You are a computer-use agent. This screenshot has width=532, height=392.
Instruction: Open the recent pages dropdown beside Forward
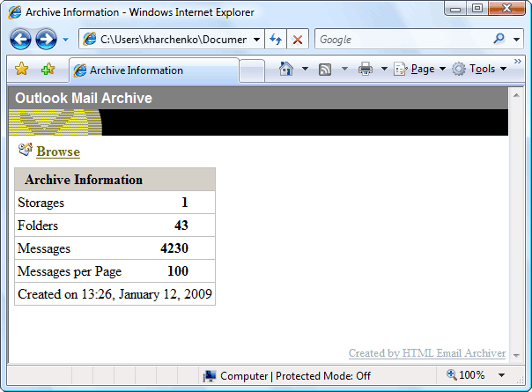pos(65,40)
